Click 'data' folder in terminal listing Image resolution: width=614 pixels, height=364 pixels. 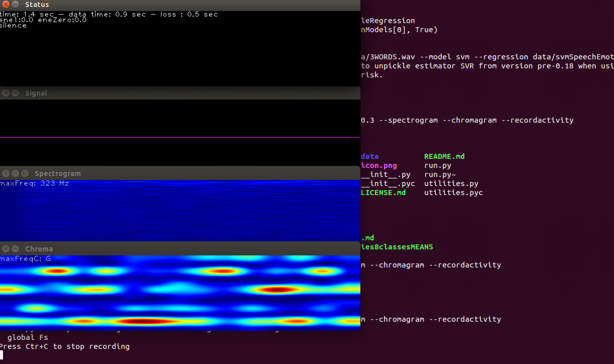(x=370, y=156)
